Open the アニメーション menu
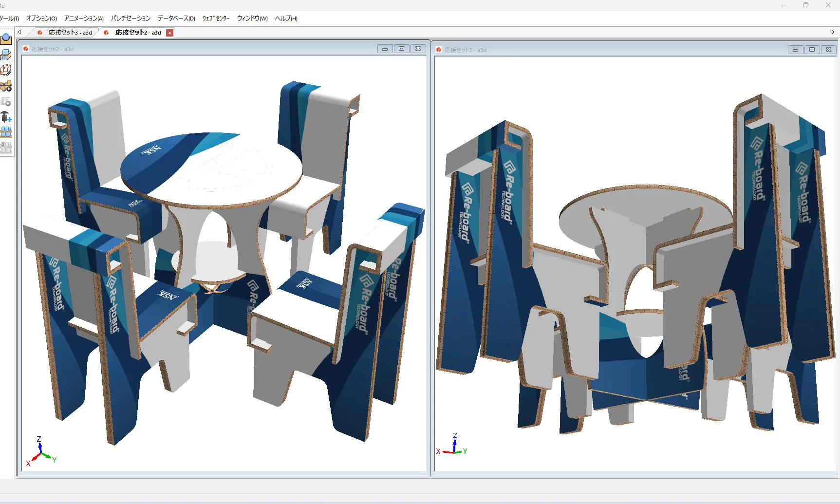Screen dimensions: 840x504 click(83, 19)
